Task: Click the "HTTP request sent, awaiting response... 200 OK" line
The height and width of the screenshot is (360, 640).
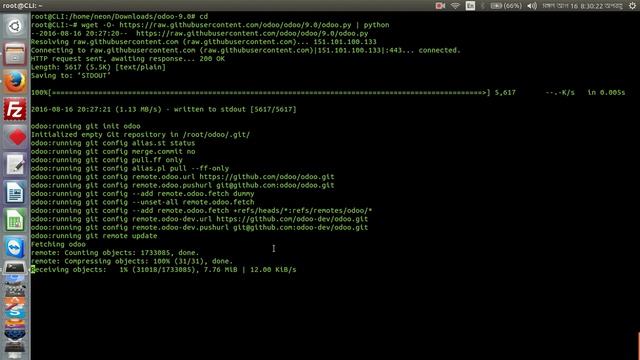Action: pos(128,59)
